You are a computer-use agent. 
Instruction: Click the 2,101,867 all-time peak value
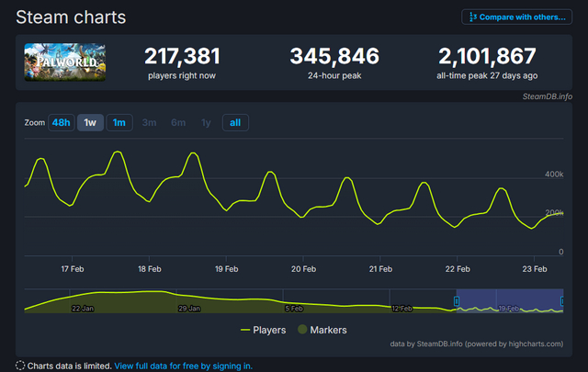[x=487, y=56]
